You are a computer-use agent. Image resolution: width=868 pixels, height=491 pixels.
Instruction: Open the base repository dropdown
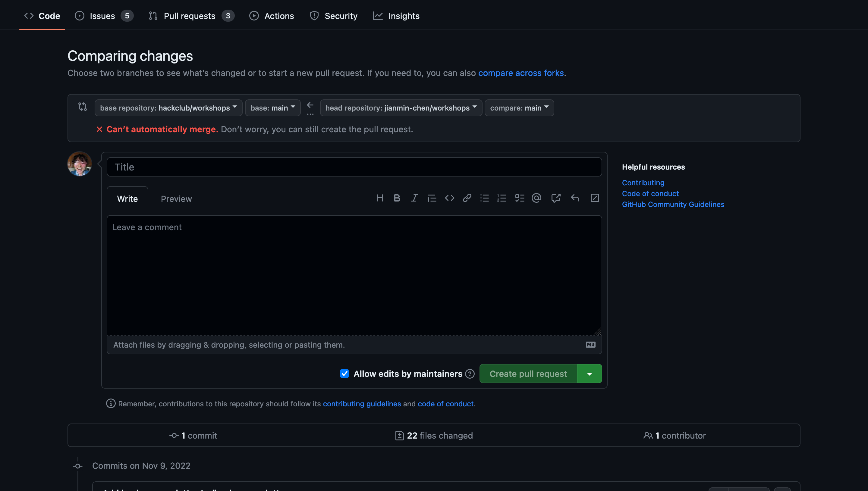coord(168,108)
